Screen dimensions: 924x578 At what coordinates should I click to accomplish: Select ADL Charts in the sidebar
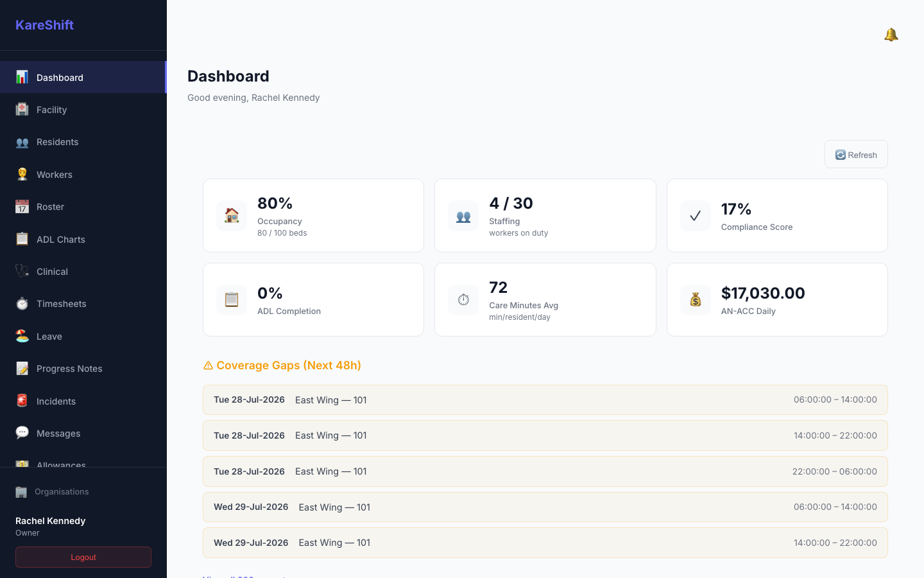(83, 239)
